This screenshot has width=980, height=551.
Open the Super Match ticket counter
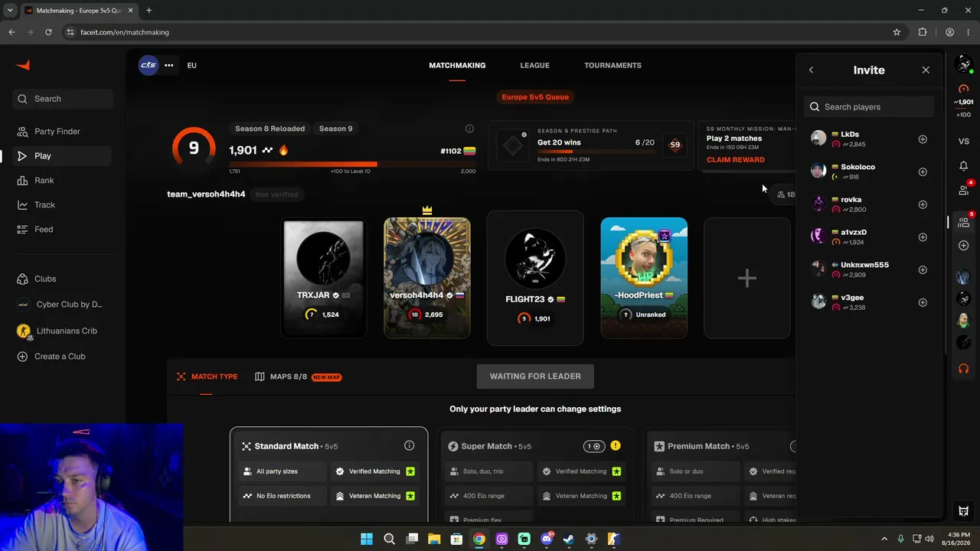click(593, 446)
